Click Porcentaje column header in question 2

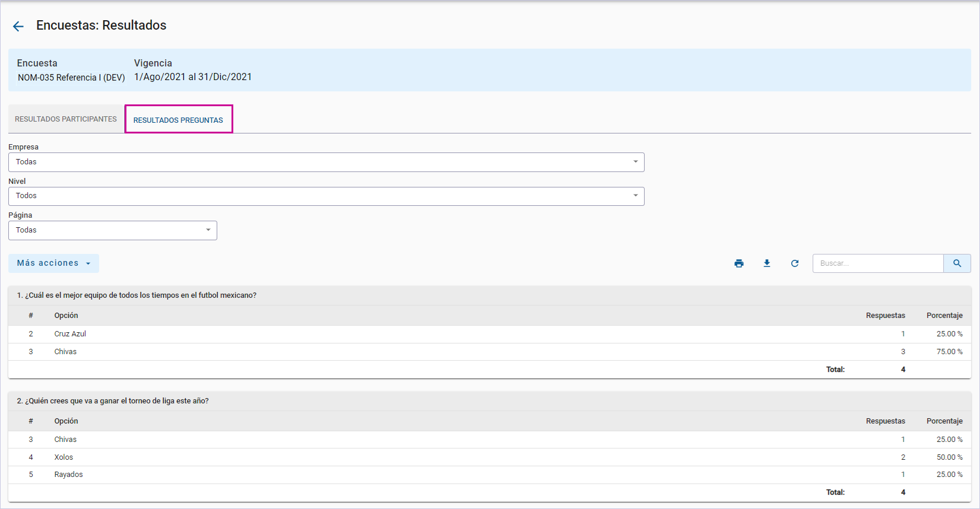(944, 421)
